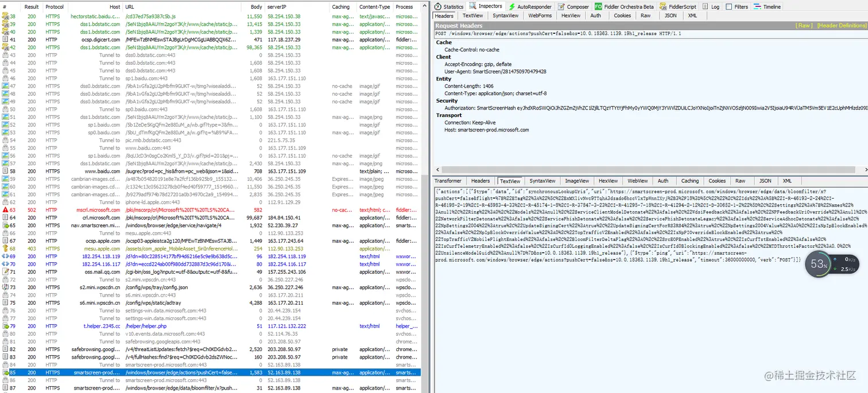Click the Inspectors tab icon
The height and width of the screenshot is (393, 868).
click(x=474, y=6)
